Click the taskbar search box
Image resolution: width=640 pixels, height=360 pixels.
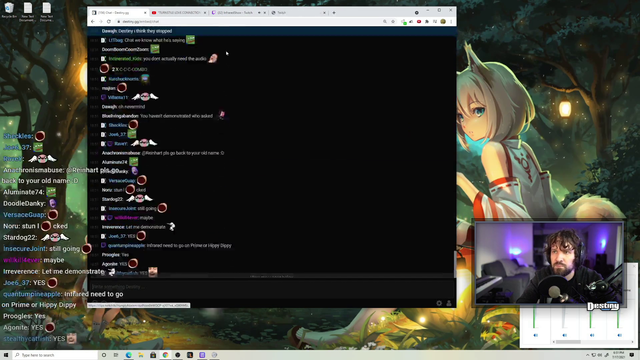pyautogui.click(x=55, y=355)
